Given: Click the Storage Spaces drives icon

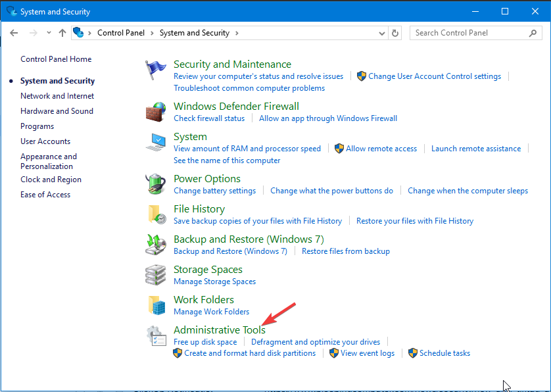Looking at the screenshot, I should pos(155,274).
